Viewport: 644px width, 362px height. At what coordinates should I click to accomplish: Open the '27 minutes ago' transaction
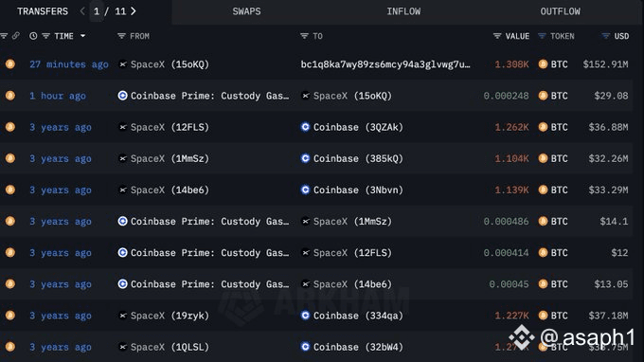69,64
